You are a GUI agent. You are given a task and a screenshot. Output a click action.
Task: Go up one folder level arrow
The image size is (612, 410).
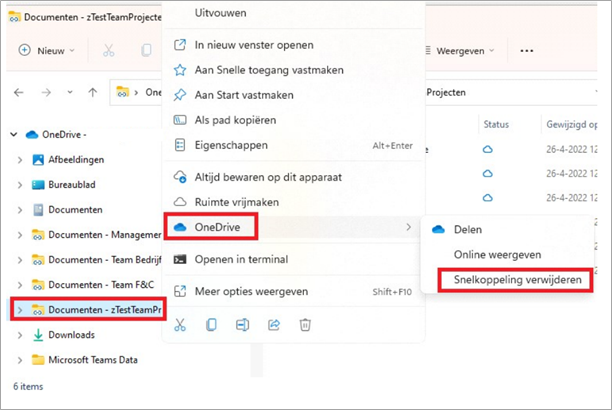point(93,93)
